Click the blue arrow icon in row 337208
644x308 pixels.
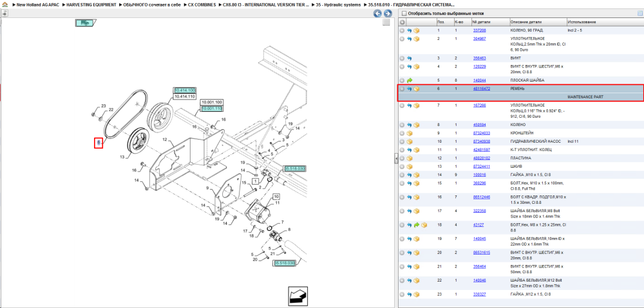coord(410,31)
